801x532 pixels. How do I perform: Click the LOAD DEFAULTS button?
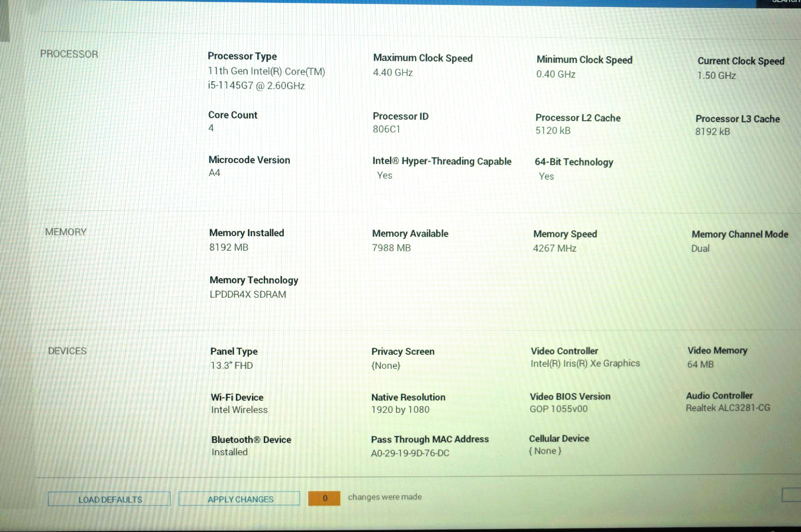tap(109, 499)
